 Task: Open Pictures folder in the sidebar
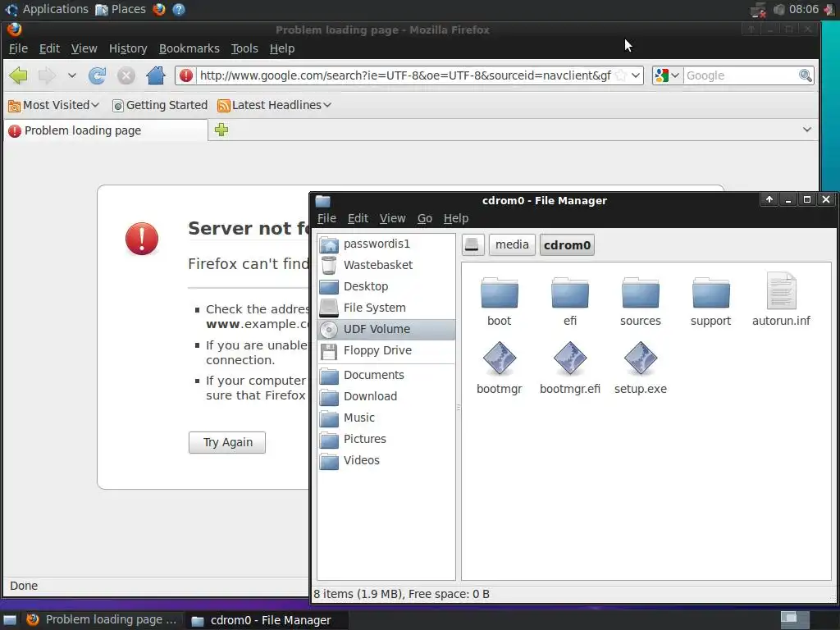point(386,440)
